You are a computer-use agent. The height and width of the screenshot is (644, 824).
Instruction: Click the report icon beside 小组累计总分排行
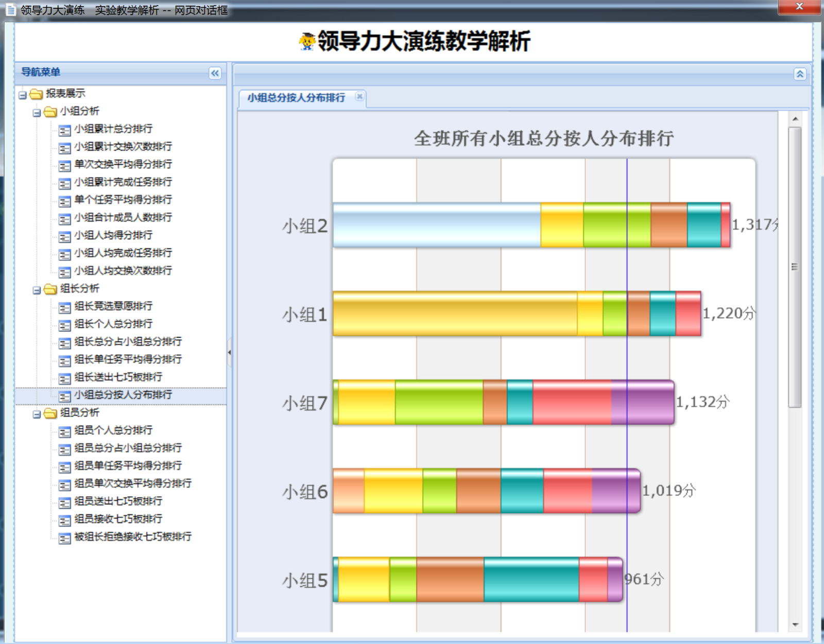coord(64,130)
